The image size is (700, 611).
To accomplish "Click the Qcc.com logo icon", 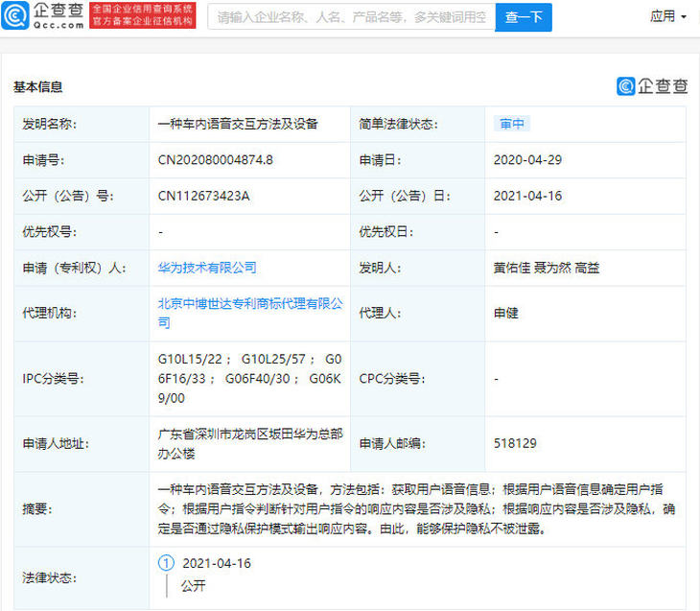I will click(x=15, y=15).
